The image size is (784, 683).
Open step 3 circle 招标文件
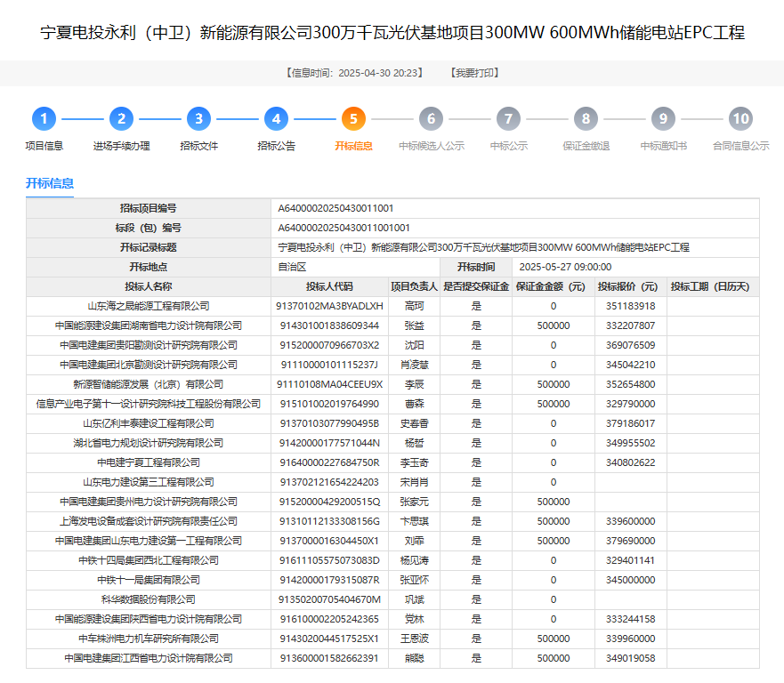pos(199,119)
